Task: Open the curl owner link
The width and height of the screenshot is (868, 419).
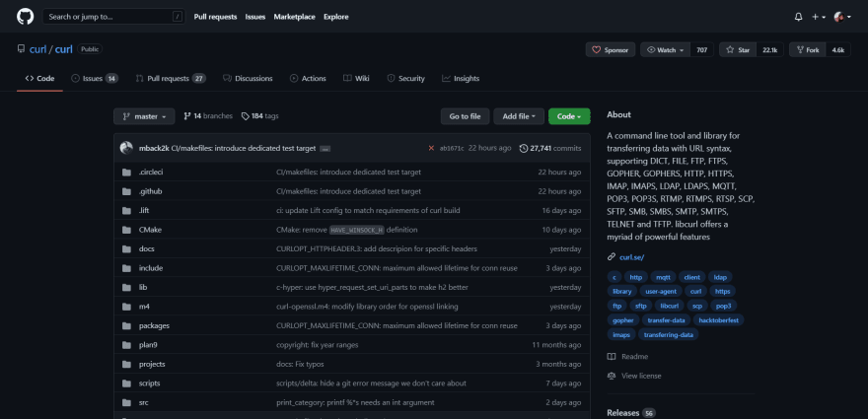Action: [x=37, y=49]
